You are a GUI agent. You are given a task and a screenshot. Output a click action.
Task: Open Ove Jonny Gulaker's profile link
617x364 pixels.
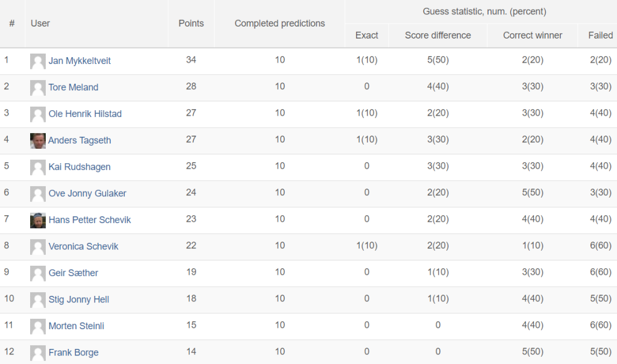tap(87, 193)
